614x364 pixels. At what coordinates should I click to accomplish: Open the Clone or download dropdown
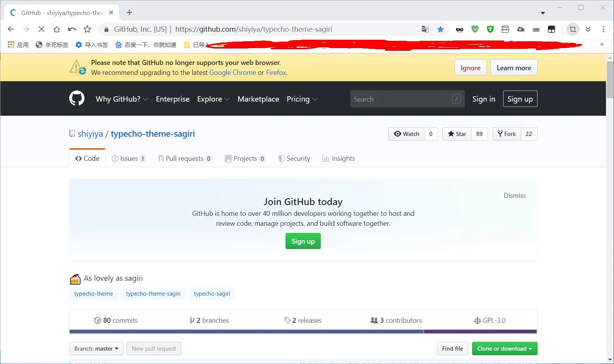(504, 348)
